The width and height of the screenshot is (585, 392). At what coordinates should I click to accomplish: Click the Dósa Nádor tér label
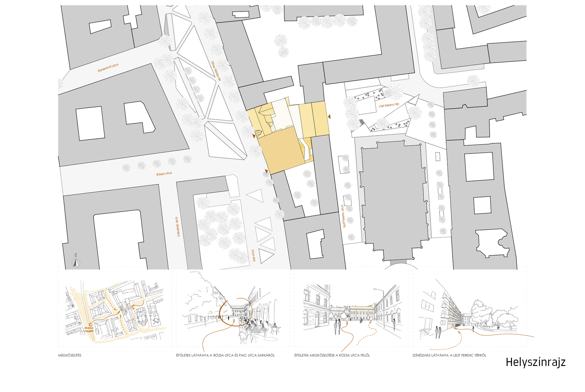[216, 71]
